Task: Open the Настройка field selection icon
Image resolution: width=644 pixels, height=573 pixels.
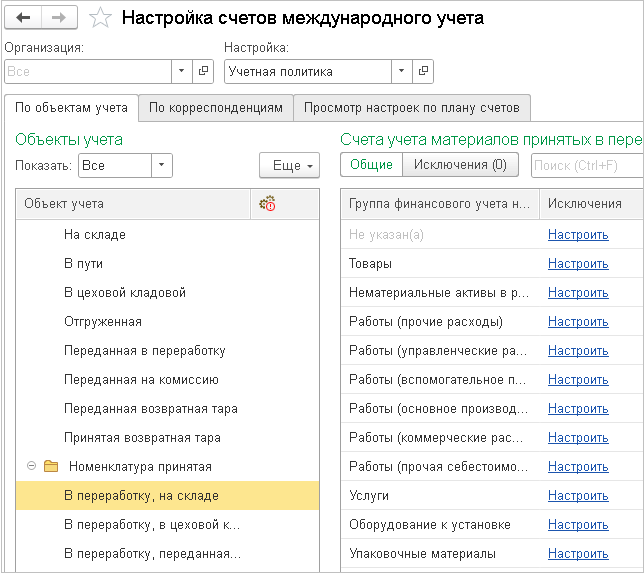Action: [425, 71]
